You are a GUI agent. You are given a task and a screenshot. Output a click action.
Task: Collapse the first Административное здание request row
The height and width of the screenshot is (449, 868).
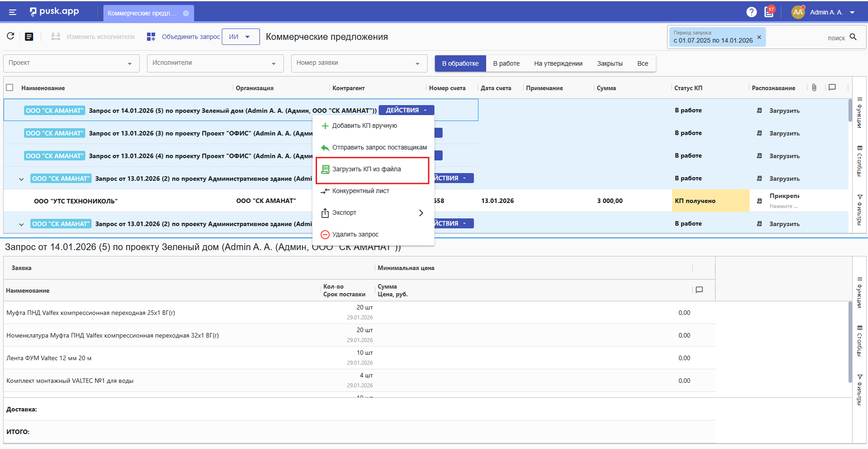point(21,179)
